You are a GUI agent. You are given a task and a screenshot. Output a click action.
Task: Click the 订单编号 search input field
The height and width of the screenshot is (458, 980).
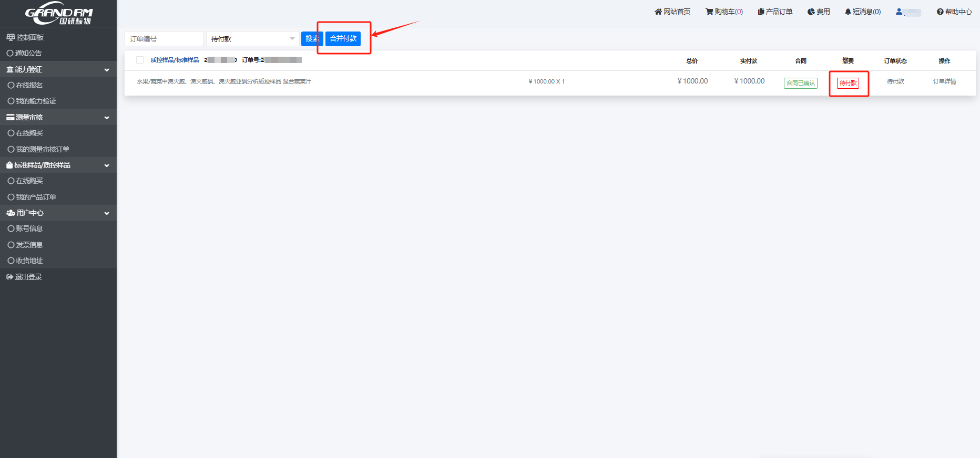tap(164, 39)
